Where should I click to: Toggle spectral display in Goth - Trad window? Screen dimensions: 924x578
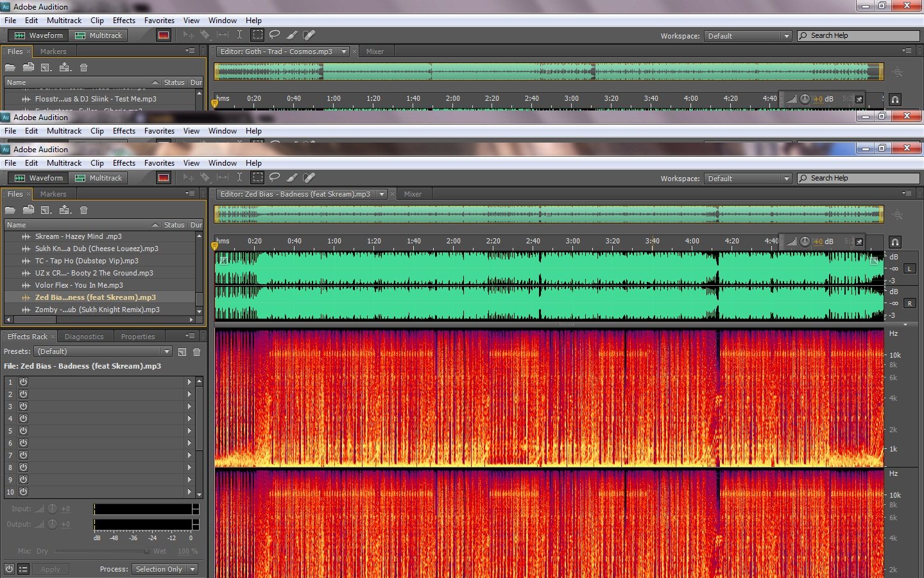point(164,35)
